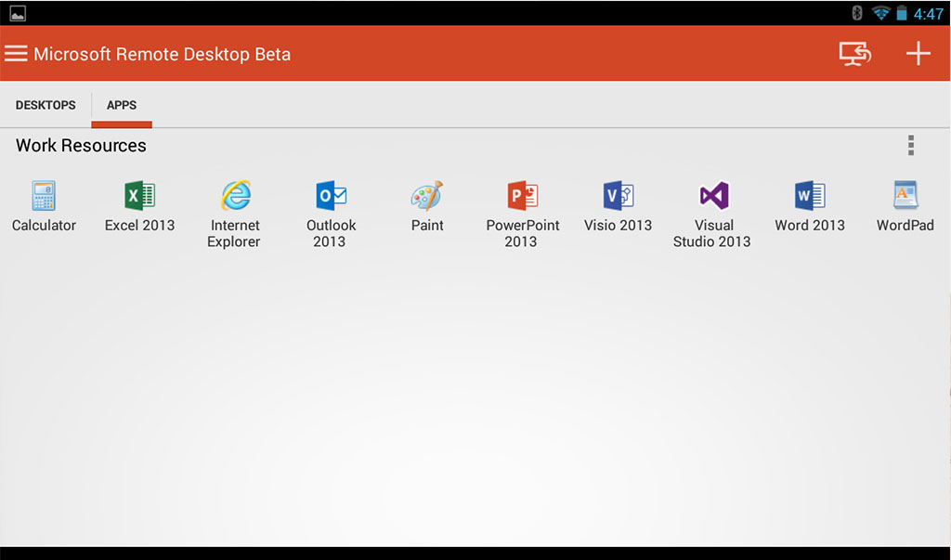Screen dimensions: 951x560
Task: Tap the Wi-Fi status bar icon
Action: point(880,13)
